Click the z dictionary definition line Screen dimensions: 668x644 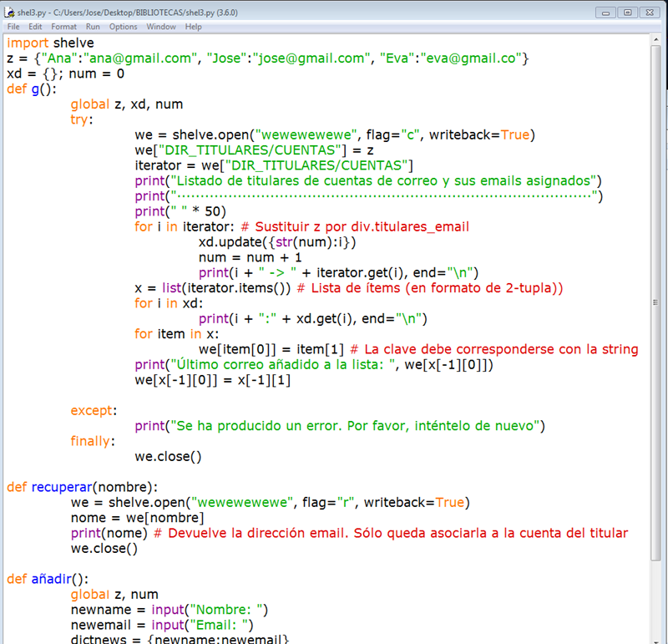267,58
